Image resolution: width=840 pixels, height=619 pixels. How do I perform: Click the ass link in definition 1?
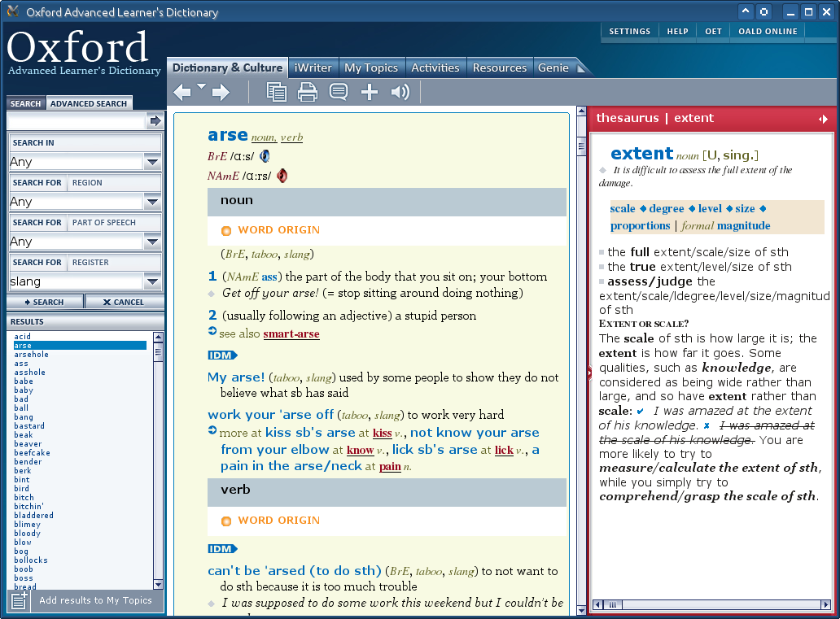pos(269,277)
